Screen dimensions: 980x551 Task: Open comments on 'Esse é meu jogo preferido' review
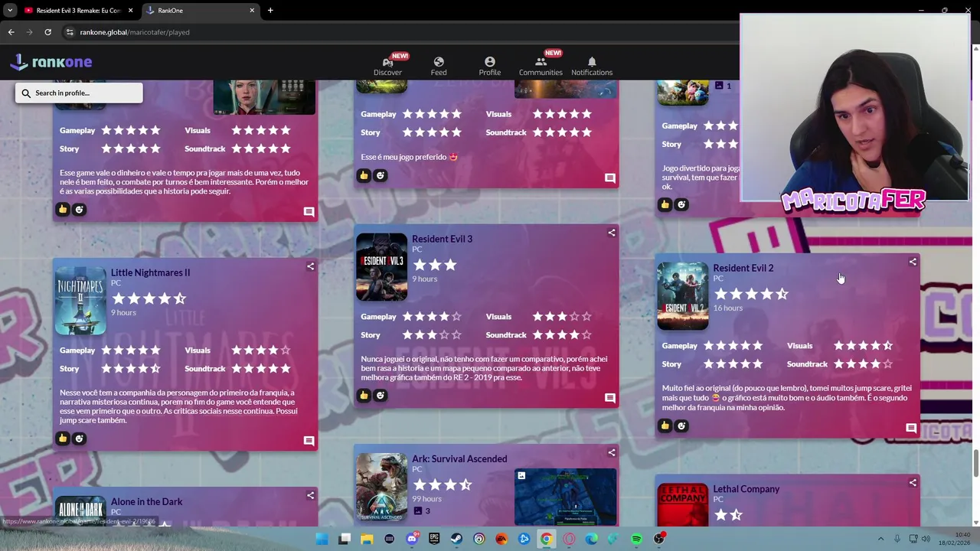610,178
